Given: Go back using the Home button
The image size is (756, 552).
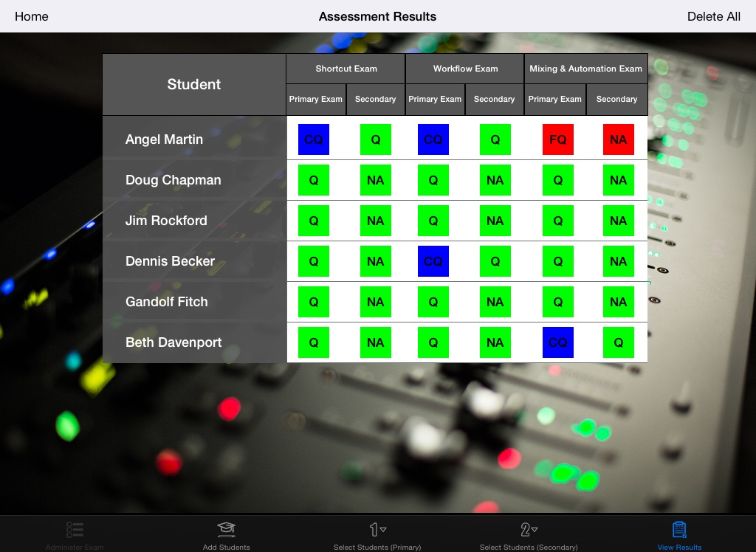Looking at the screenshot, I should [x=32, y=16].
